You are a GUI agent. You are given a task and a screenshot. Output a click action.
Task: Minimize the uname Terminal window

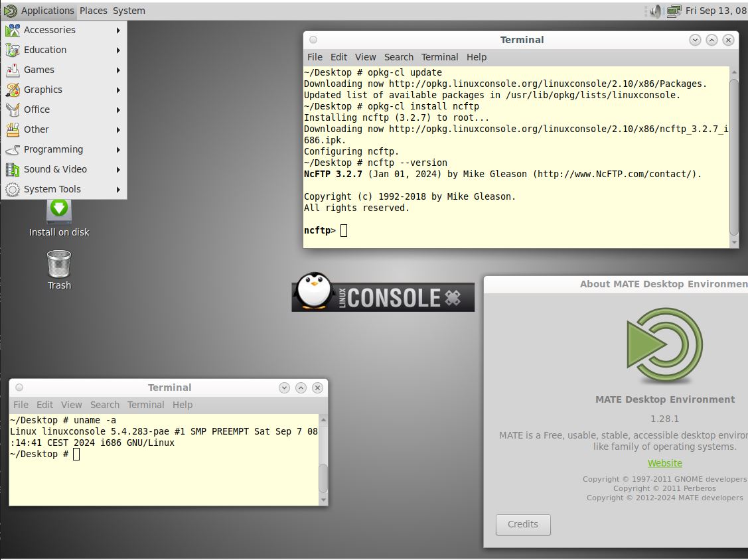click(284, 387)
